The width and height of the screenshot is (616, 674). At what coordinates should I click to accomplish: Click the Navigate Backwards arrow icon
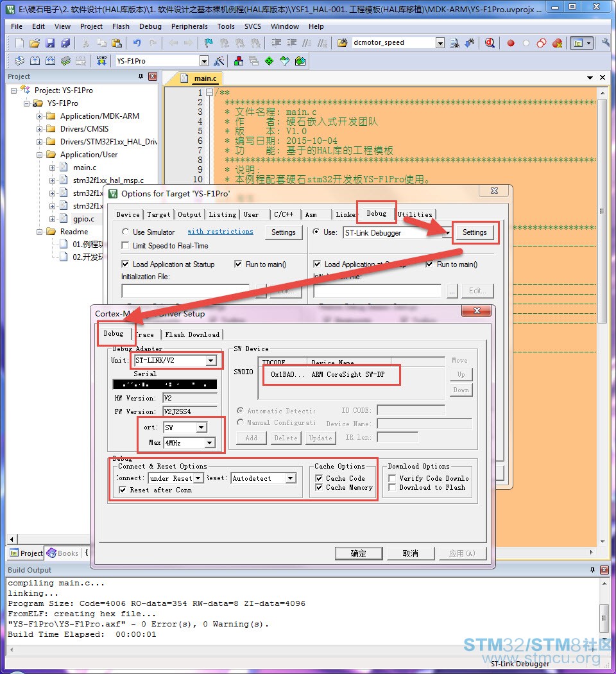173,42
